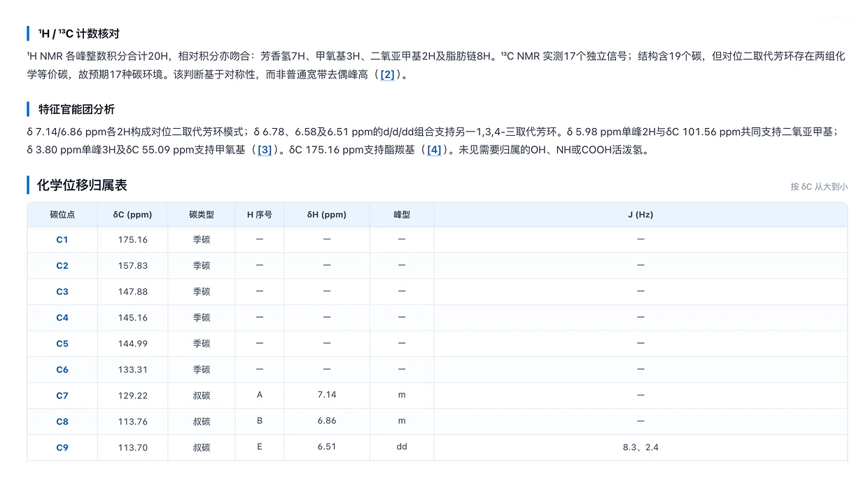Click the 147.88 chemical shift value

pos(132,291)
